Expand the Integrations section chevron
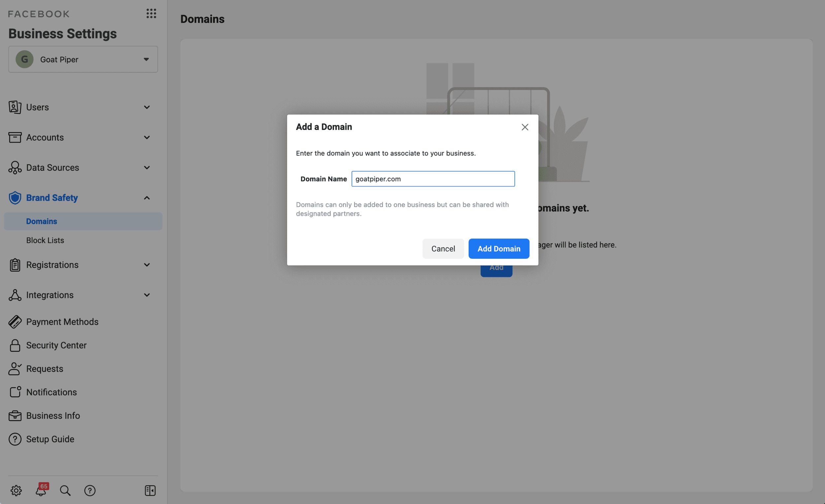The image size is (825, 504). pos(147,295)
